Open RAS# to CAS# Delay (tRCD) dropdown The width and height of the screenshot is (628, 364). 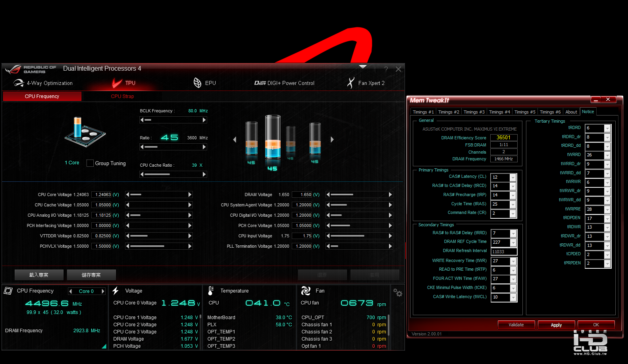tap(513, 186)
